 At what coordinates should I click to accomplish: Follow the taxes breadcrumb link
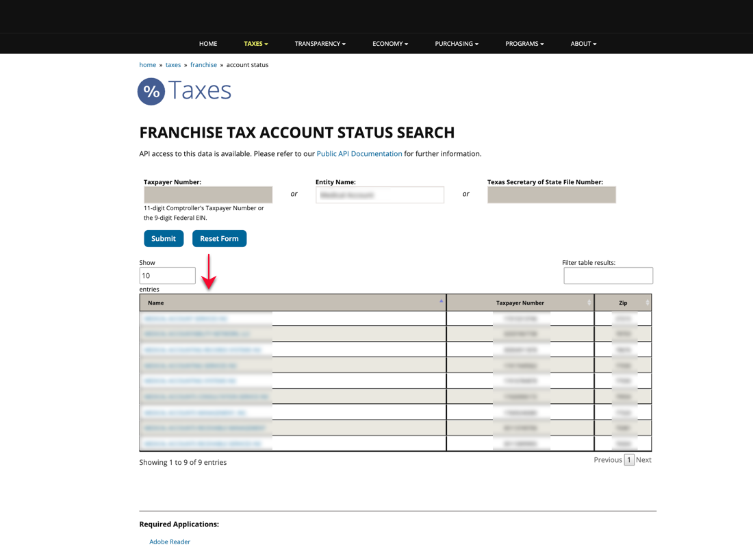coord(173,65)
